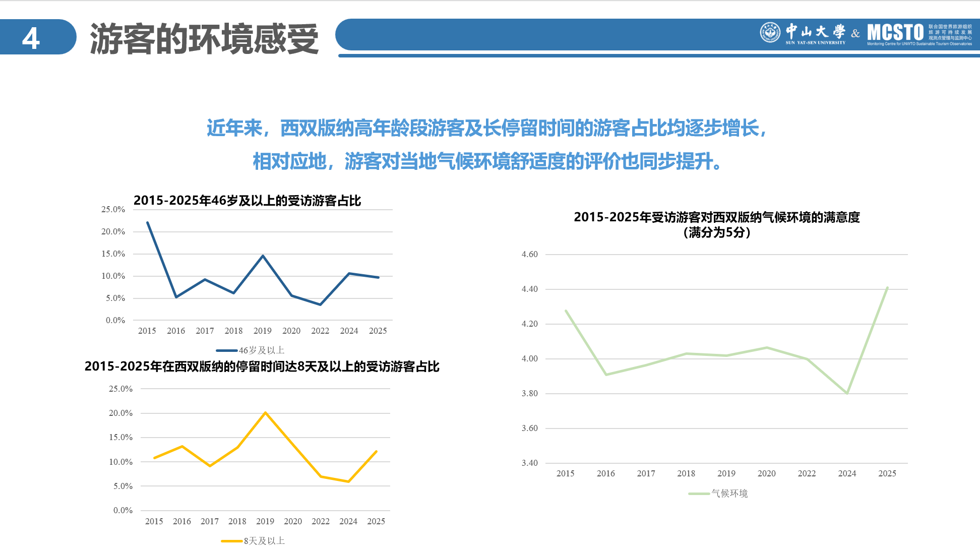Click the 4.40 axis label

pos(529,289)
